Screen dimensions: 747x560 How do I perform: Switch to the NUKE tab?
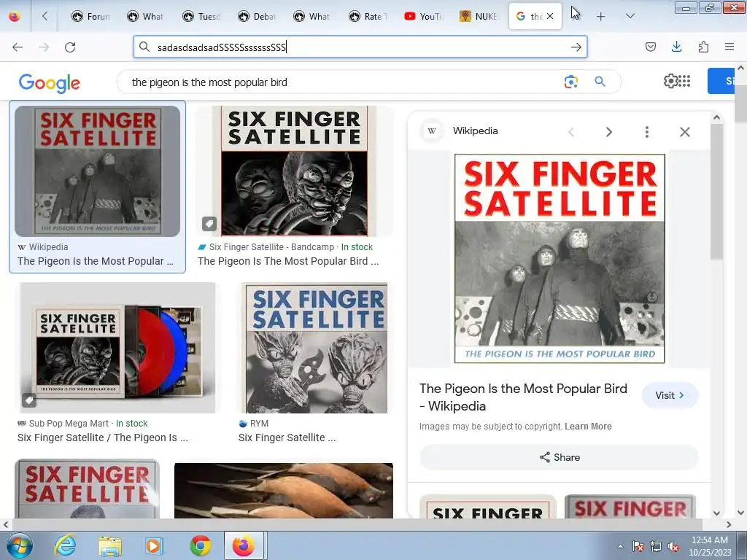coord(479,16)
